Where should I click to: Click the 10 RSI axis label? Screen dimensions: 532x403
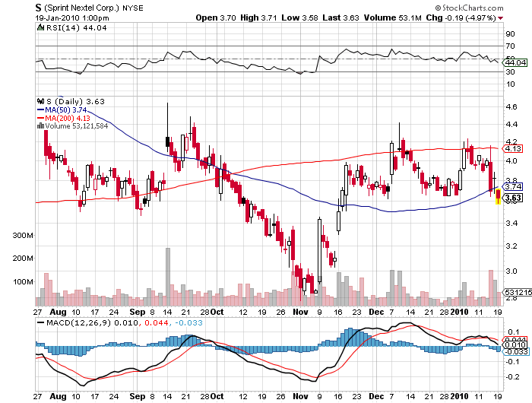[510, 84]
